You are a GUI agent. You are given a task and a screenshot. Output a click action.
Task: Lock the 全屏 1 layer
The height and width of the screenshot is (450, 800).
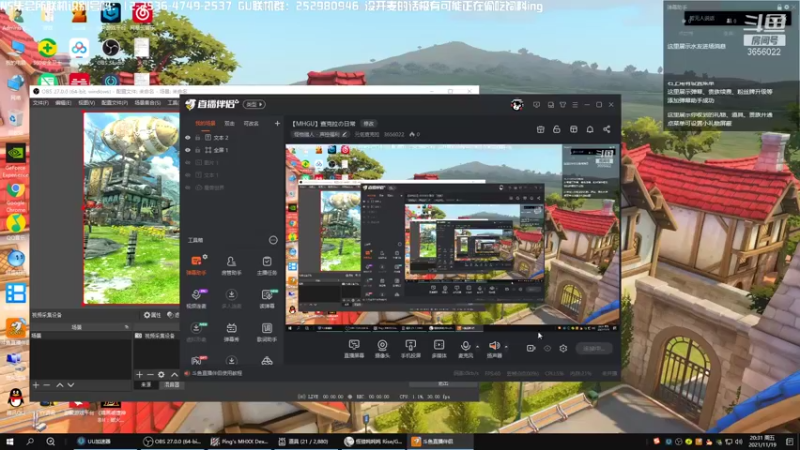click(x=197, y=150)
